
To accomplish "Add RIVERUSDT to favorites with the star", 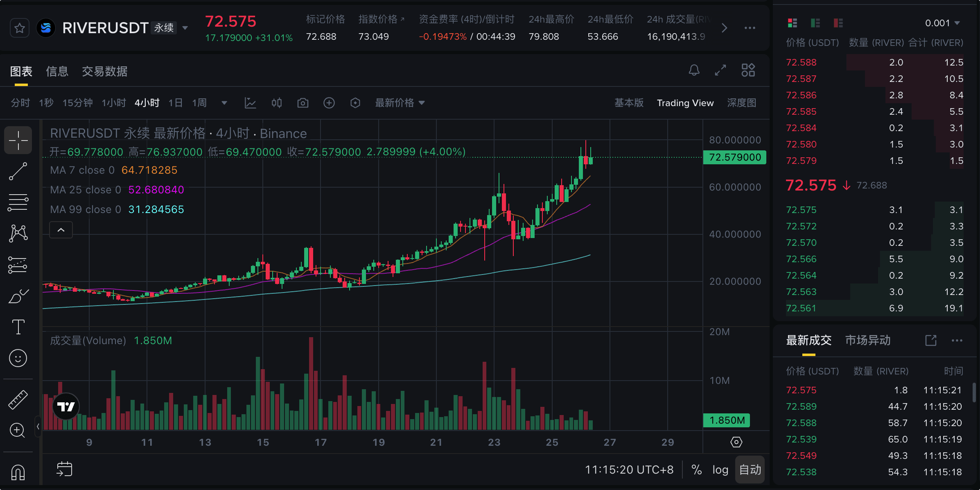I will click(x=20, y=28).
